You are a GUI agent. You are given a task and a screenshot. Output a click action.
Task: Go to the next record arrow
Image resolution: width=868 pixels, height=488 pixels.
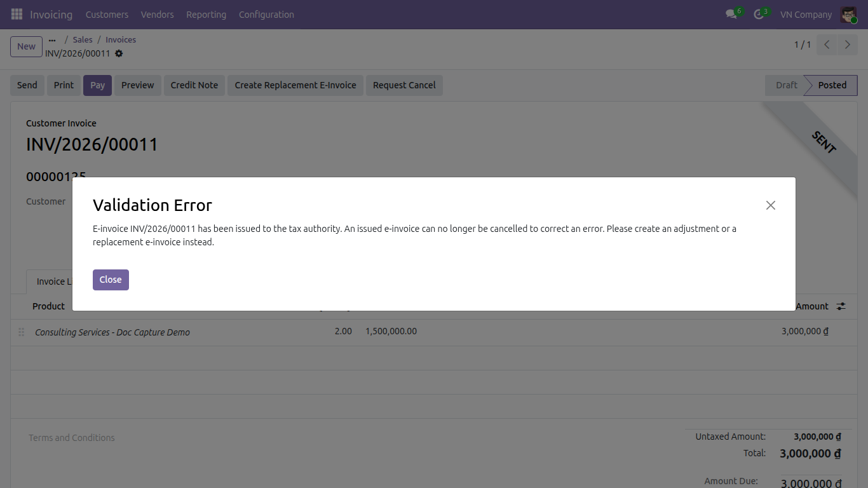pos(847,44)
